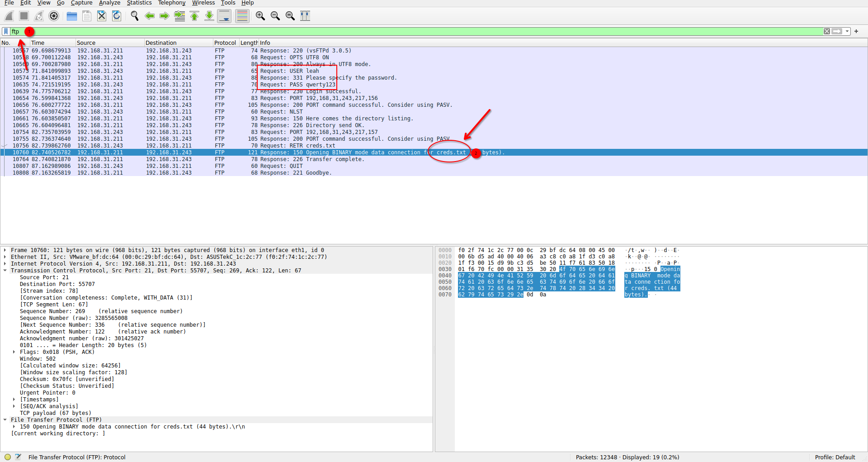Open the Statistics menu
This screenshot has width=868, height=462.
[139, 3]
